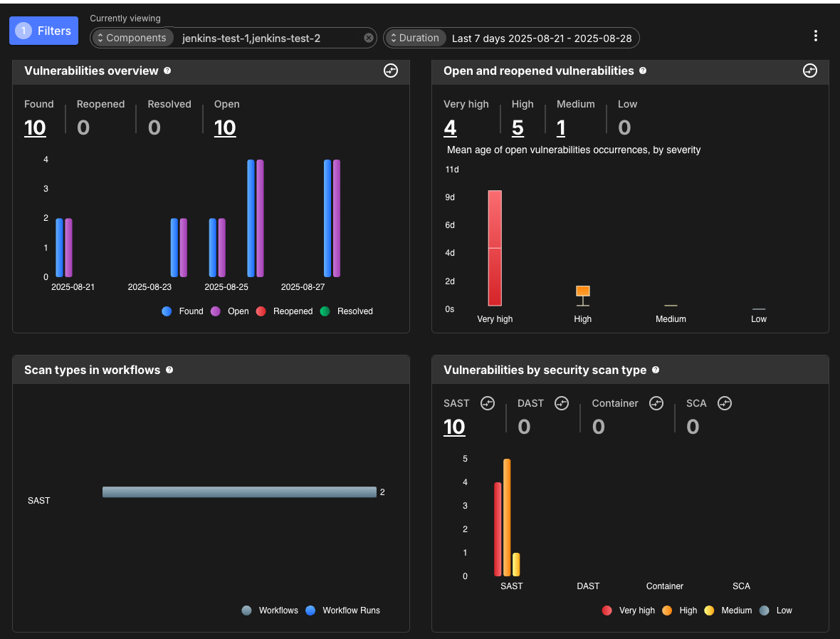
Task: Expand the Open and reopened vulnerabilities panel icon
Action: (x=809, y=71)
